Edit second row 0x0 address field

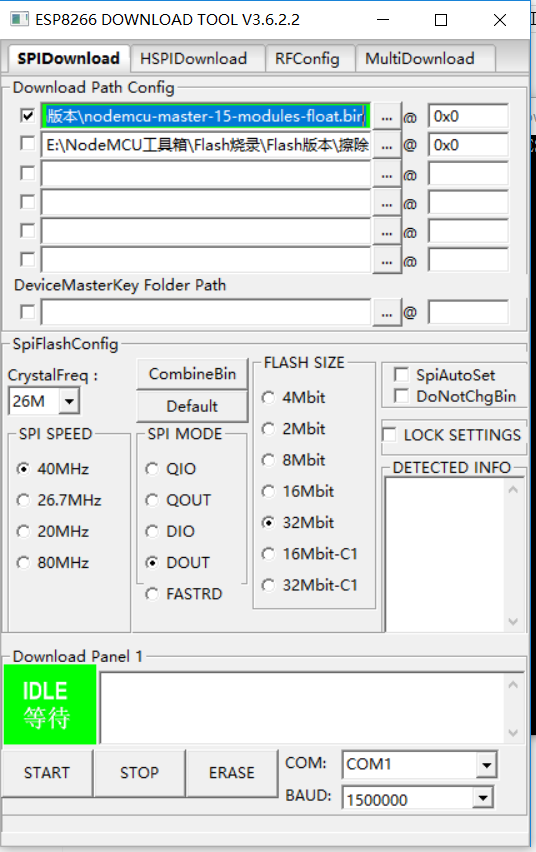[468, 145]
